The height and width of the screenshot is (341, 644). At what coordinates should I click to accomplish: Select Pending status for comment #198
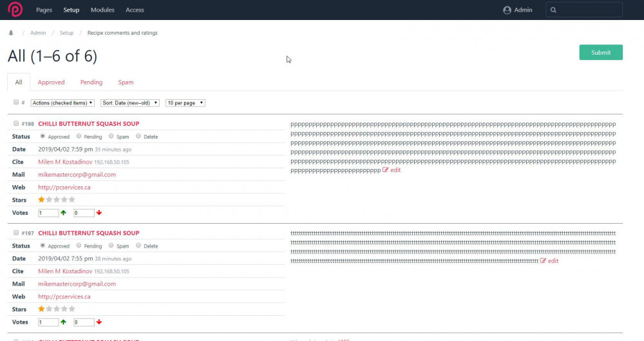pyautogui.click(x=79, y=137)
